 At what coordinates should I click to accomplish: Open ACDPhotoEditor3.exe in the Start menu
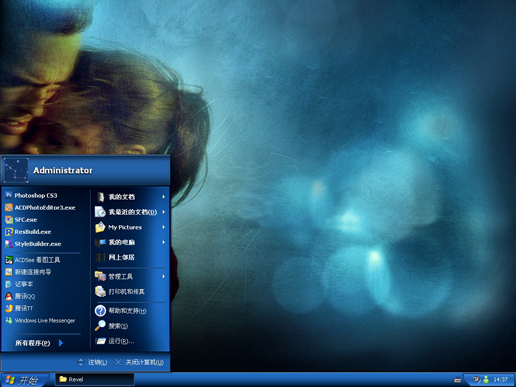pyautogui.click(x=40, y=208)
